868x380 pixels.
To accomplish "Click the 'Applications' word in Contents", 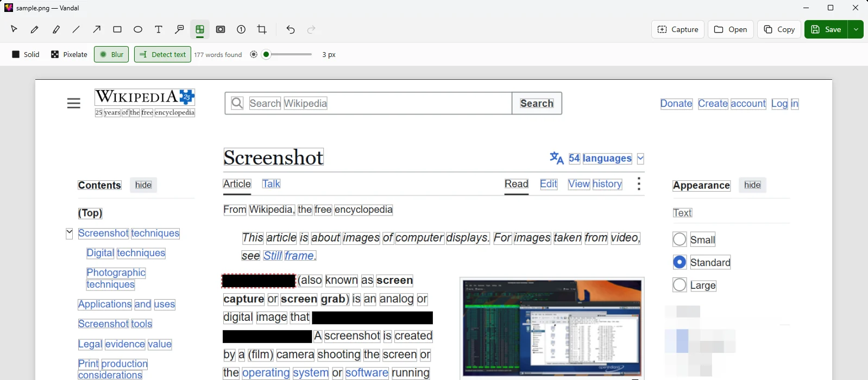I will [105, 305].
